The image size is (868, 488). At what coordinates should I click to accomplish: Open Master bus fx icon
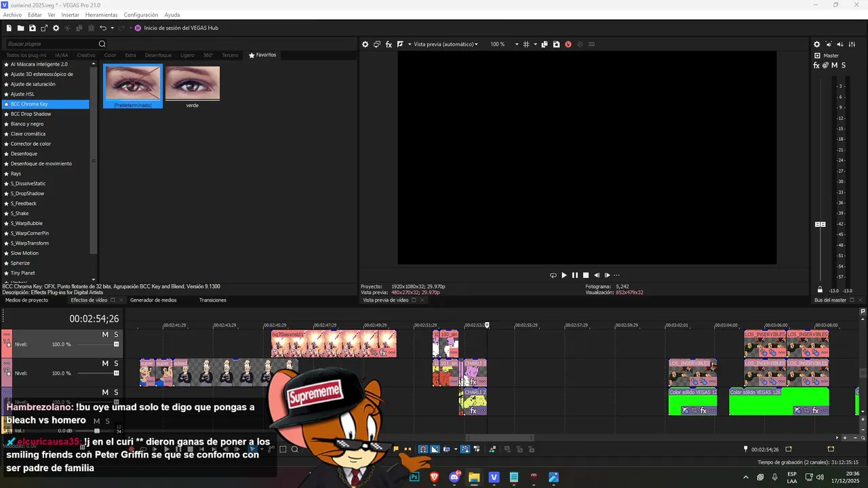click(816, 66)
